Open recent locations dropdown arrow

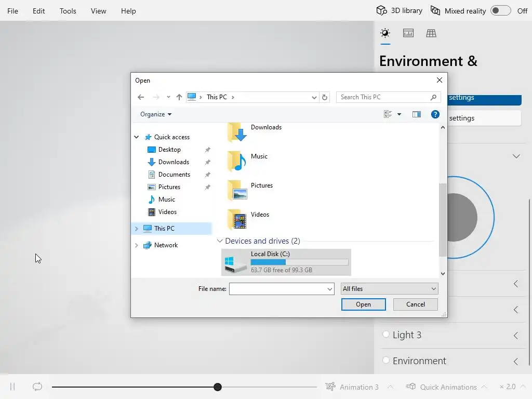(x=168, y=97)
